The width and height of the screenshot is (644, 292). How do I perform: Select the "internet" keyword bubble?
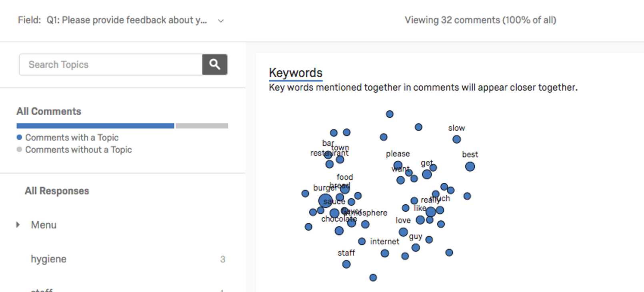click(x=362, y=241)
